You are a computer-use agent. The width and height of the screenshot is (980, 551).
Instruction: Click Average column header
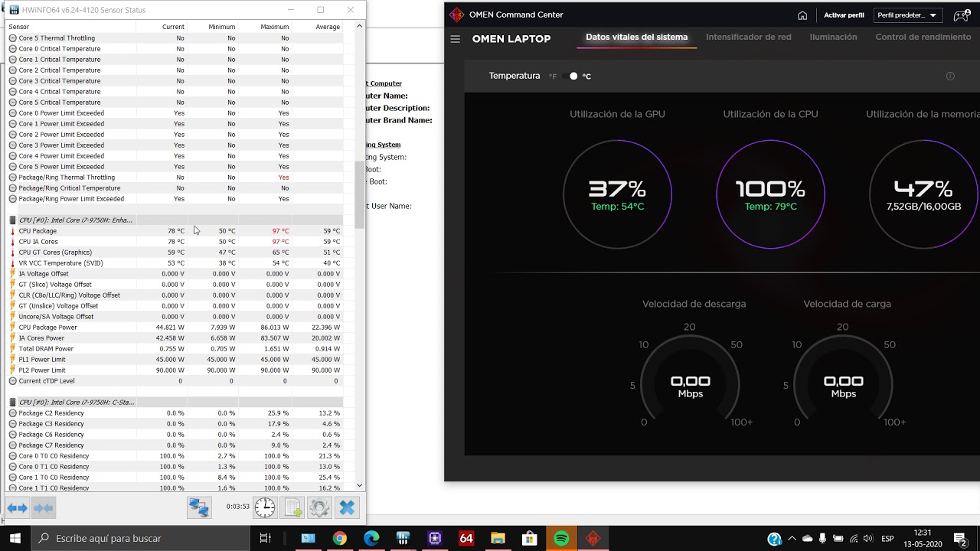[318, 27]
